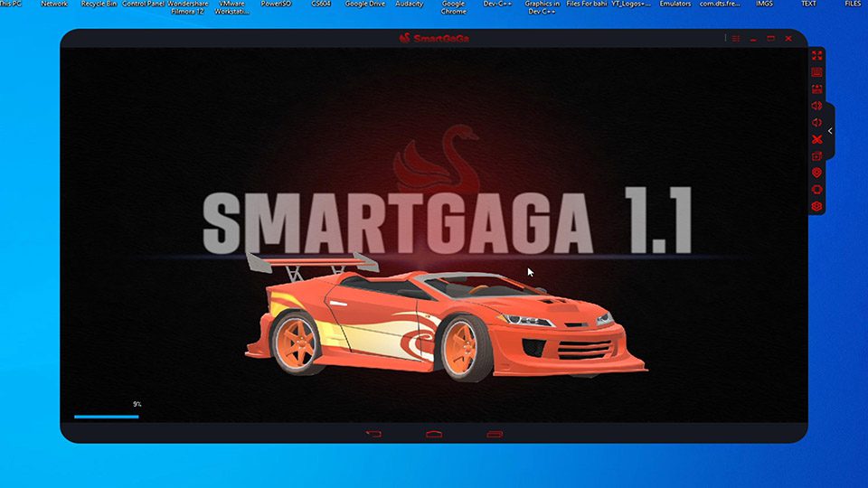Increase volume with sidebar speaker icon
This screenshot has height=488, width=868.
[x=817, y=106]
